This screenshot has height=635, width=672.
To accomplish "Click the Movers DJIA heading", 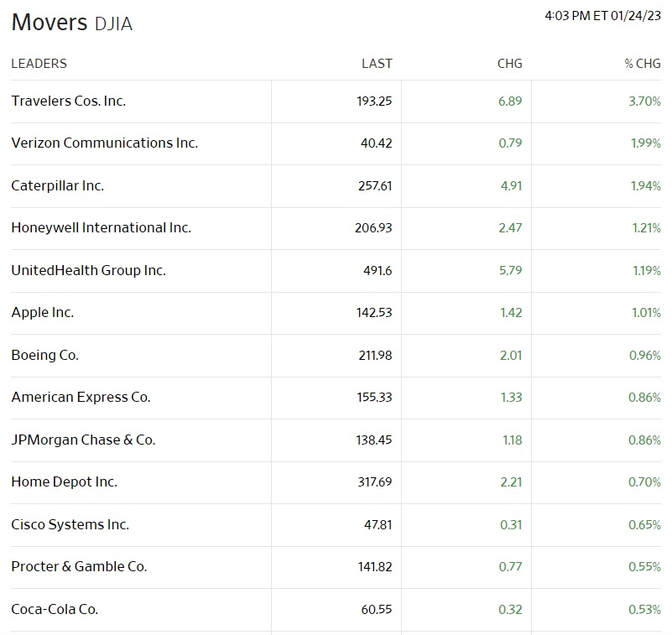I will tap(72, 23).
